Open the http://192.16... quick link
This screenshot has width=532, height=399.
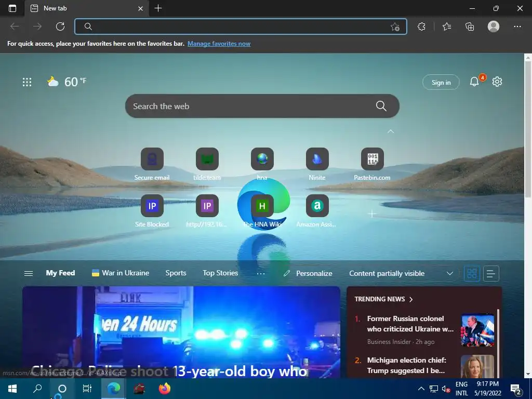tap(207, 211)
